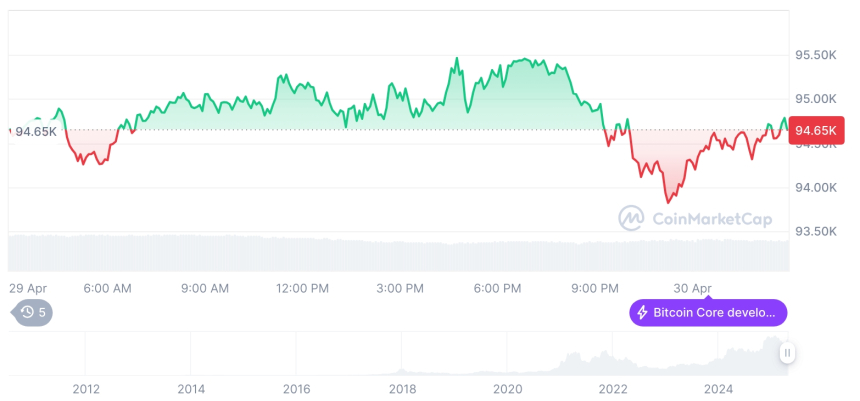
Task: Click the 6:00 PM time axis label
Action: pyautogui.click(x=498, y=288)
